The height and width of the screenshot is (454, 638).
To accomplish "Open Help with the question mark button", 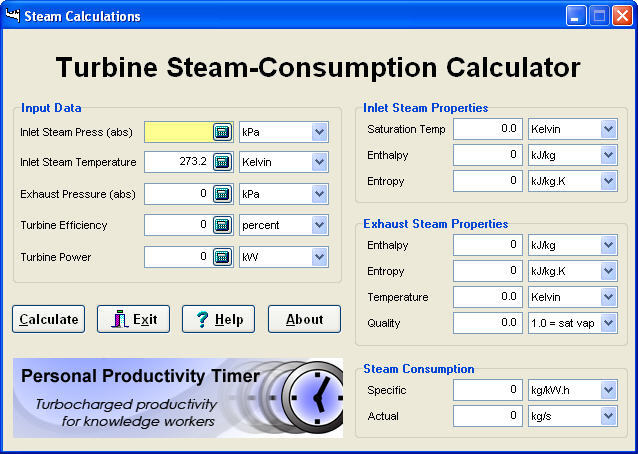I will coord(218,319).
